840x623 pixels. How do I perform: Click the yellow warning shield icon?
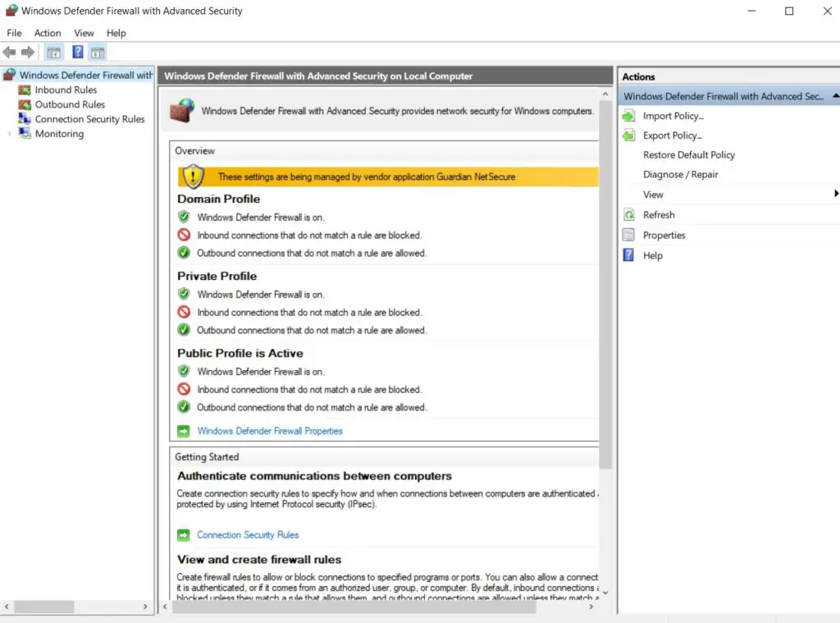pyautogui.click(x=193, y=176)
